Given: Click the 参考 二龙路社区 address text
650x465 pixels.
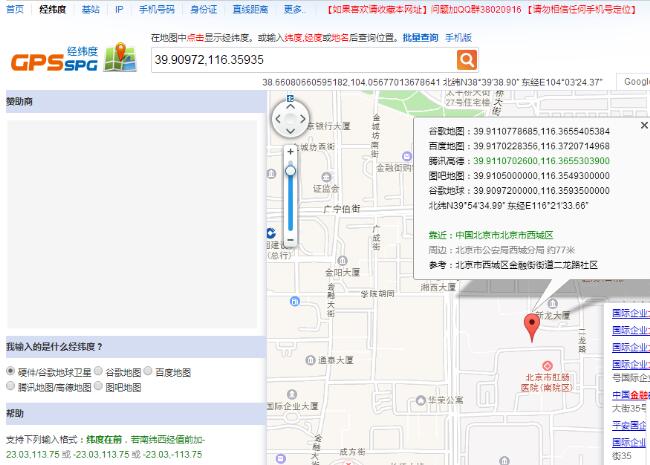Looking at the screenshot, I should pos(513,265).
